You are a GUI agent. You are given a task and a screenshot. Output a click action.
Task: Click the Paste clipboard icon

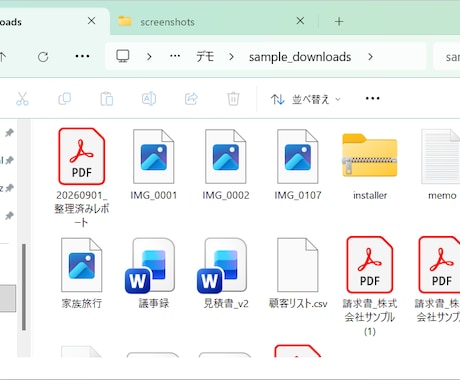[107, 99]
